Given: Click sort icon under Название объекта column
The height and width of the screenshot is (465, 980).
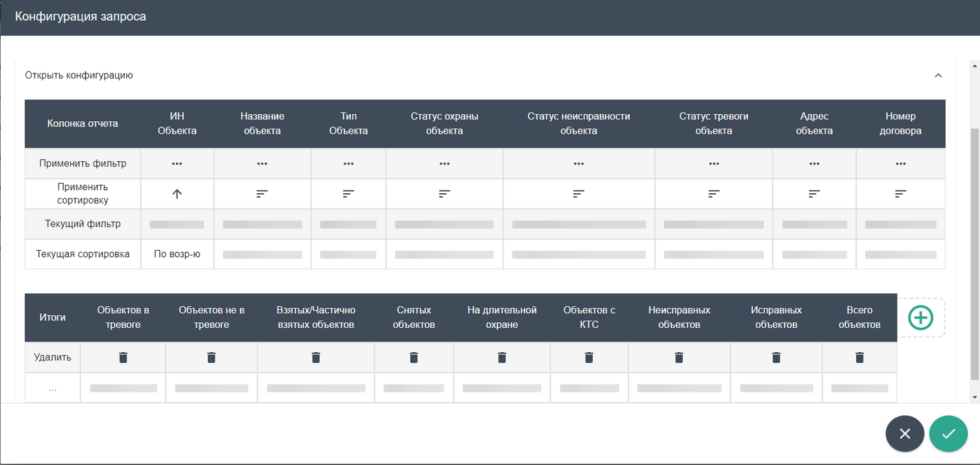Looking at the screenshot, I should [x=262, y=194].
